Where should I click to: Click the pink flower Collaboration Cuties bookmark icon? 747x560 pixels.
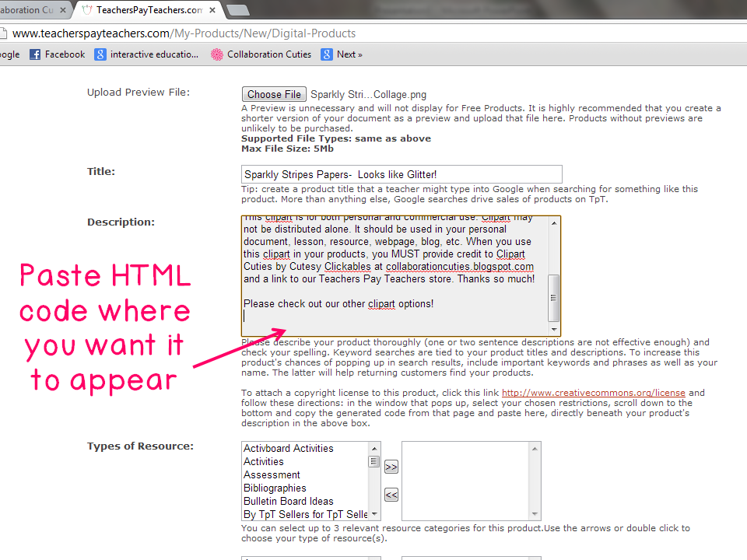[216, 54]
